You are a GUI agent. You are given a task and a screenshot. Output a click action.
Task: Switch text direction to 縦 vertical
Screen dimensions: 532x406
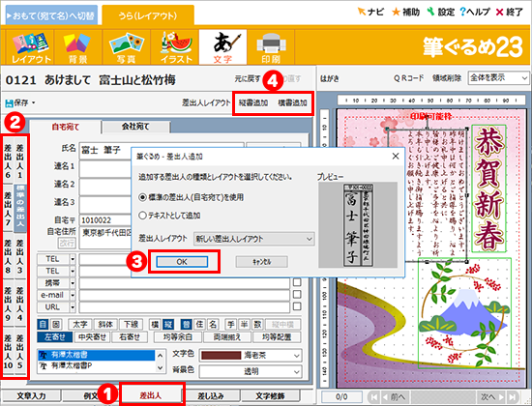pos(168,325)
